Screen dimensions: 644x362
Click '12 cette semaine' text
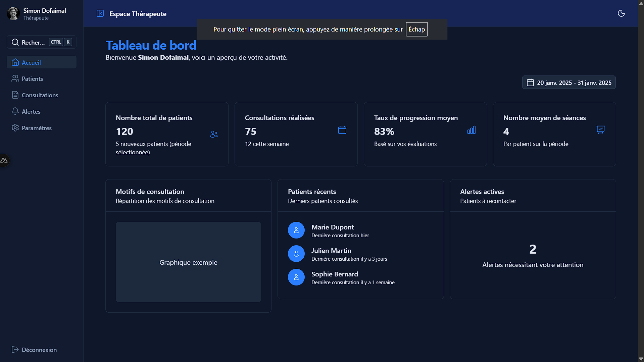coord(267,144)
